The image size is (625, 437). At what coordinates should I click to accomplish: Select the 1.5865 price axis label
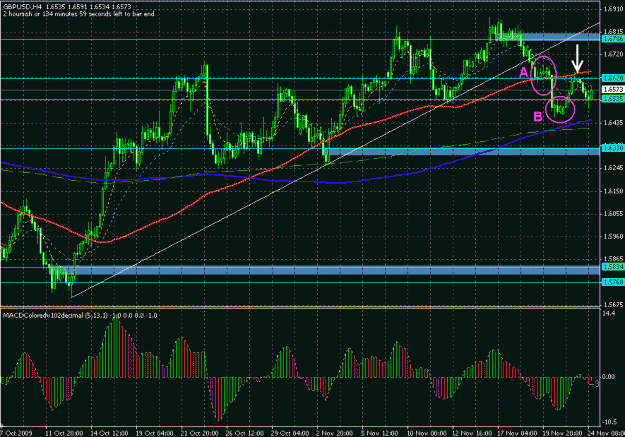click(613, 259)
